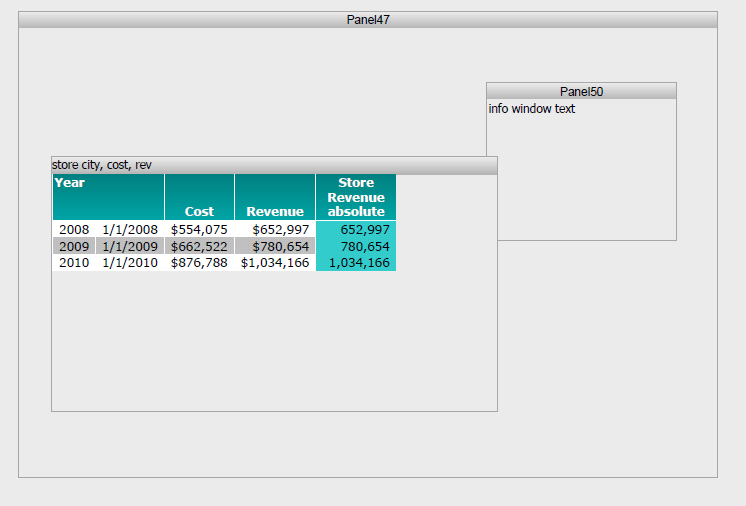Screen dimensions: 746x506
Task: Click the $652,997 revenue cell
Action: (275, 229)
